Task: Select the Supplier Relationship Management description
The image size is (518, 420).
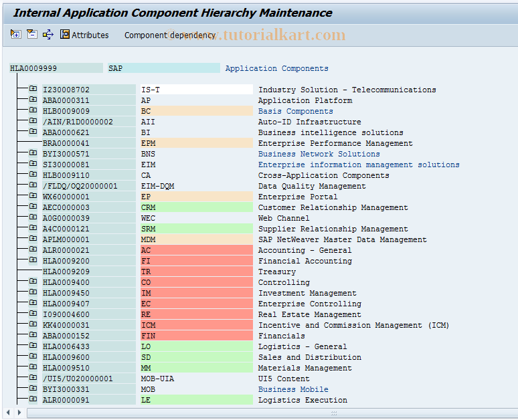Action: pyautogui.click(x=333, y=229)
